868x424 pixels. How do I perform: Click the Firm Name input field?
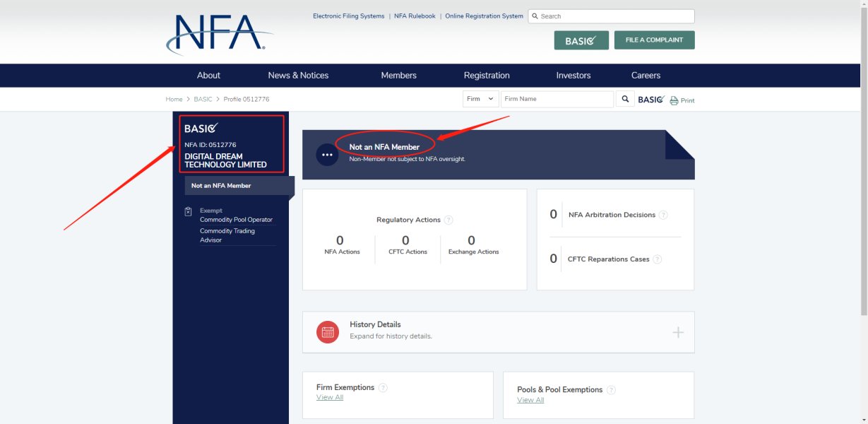pyautogui.click(x=557, y=99)
